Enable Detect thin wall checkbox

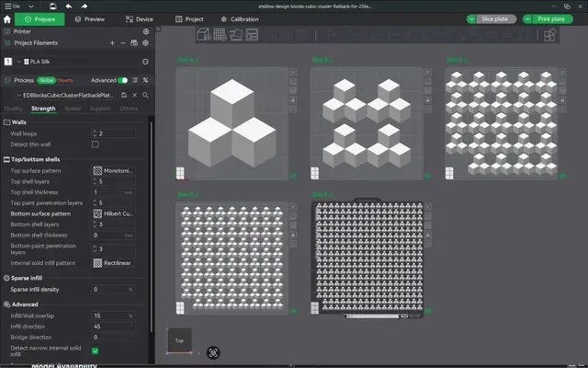tap(96, 144)
